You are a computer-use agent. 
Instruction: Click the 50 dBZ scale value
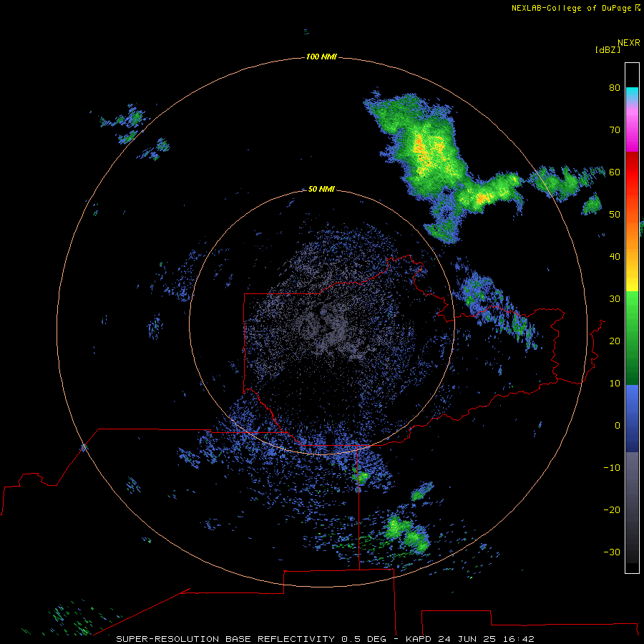[615, 215]
